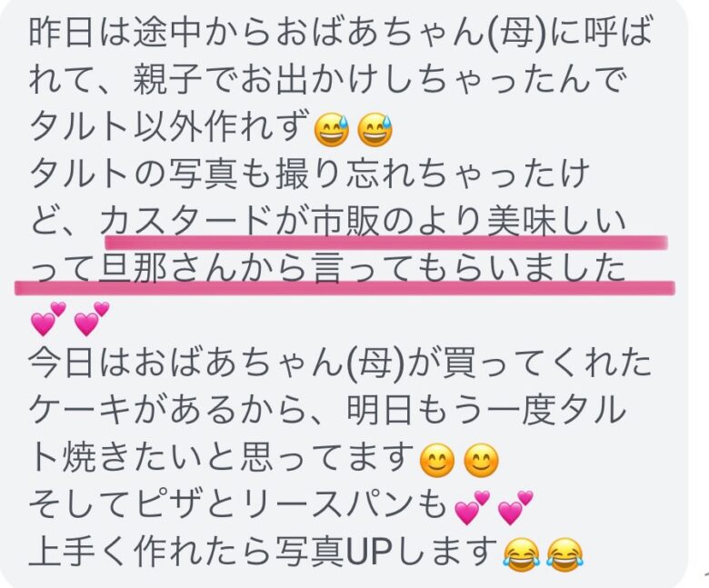Click the first smiling emoji after 思ってます

tap(437, 461)
